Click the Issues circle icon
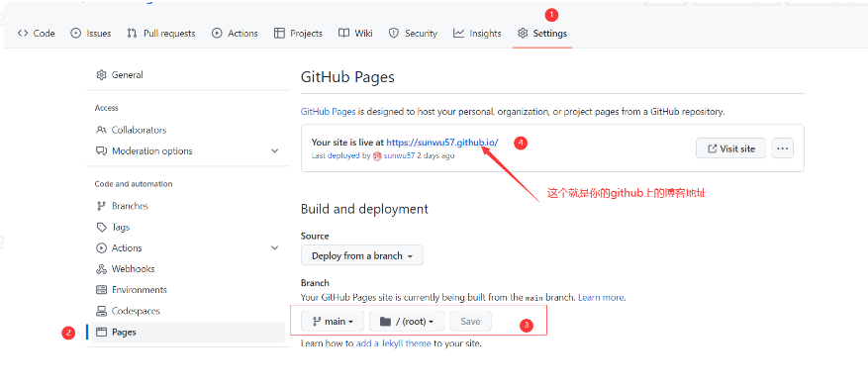Viewport: 868px width, 389px height. [76, 34]
